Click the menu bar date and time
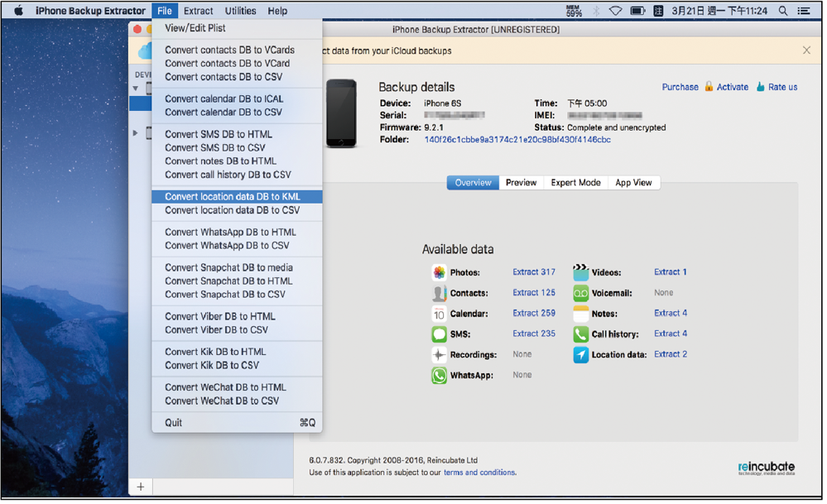 [x=719, y=11]
